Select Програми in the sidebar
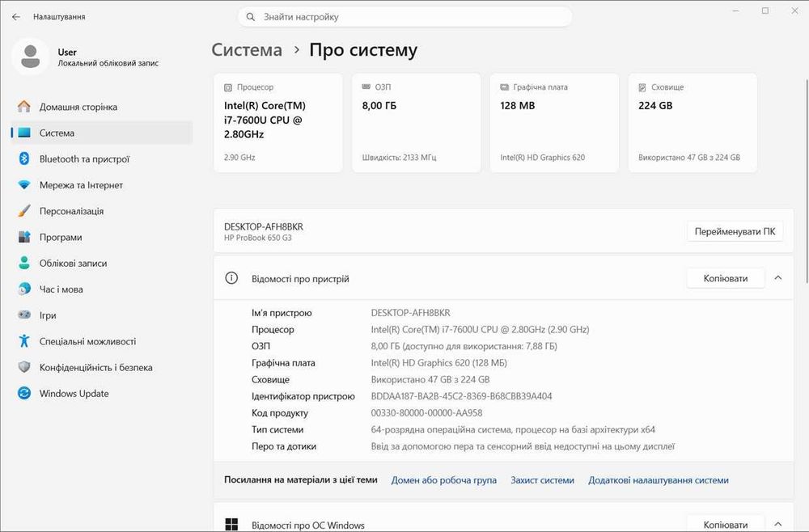809x532 pixels. point(102,237)
